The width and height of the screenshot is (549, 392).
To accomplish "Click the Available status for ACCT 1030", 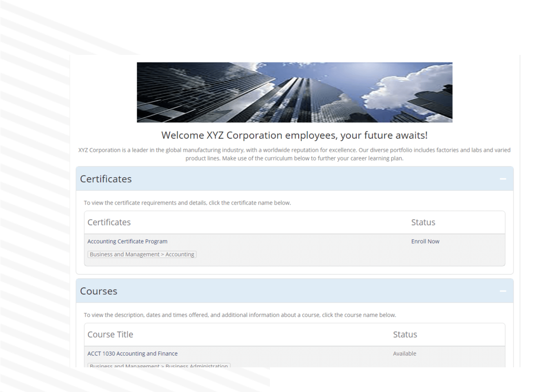I will point(404,353).
